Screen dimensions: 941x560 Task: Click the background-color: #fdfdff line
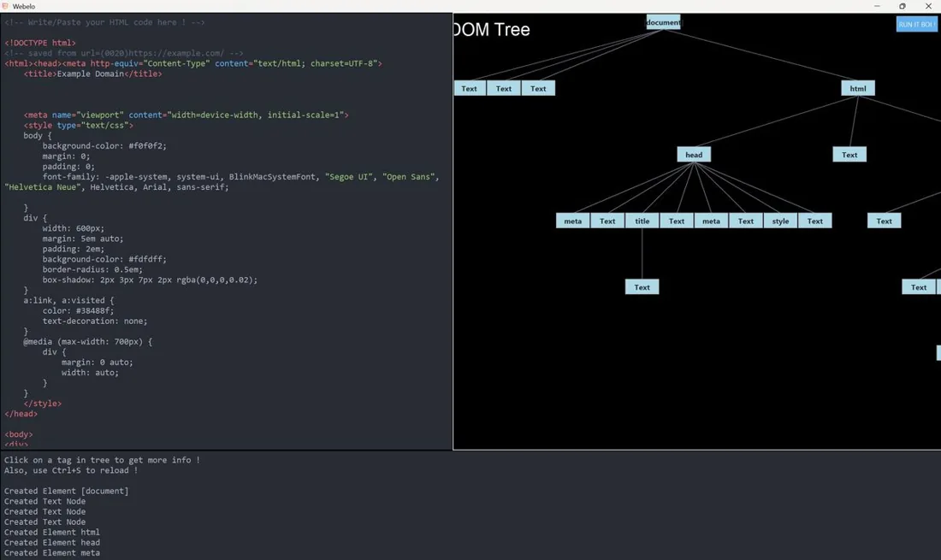(104, 259)
